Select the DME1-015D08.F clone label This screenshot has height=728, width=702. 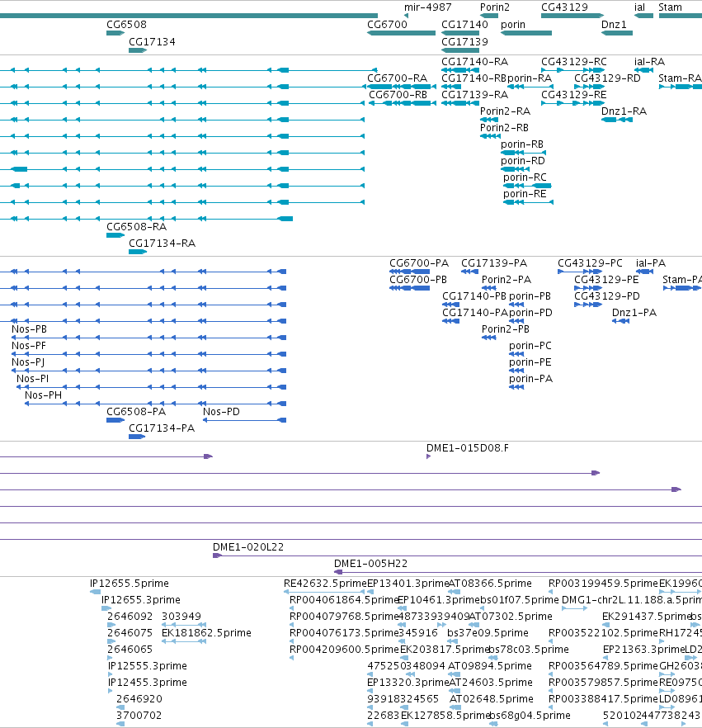(x=467, y=448)
